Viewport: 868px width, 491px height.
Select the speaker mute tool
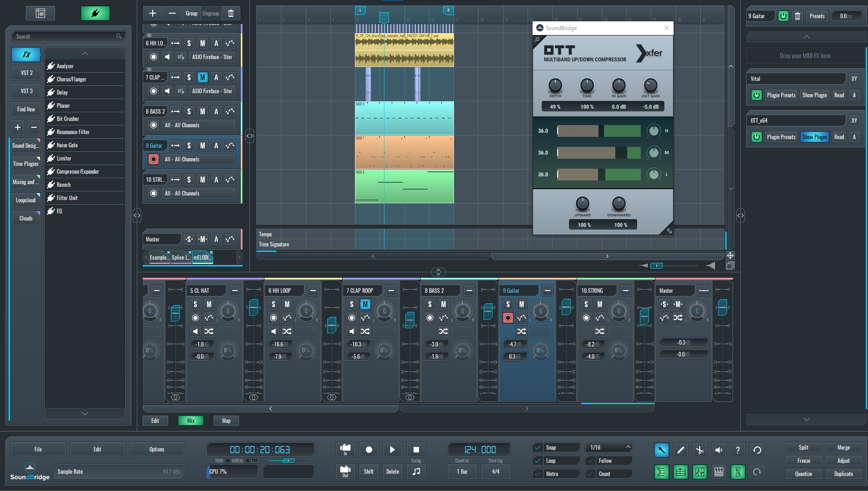click(x=719, y=450)
